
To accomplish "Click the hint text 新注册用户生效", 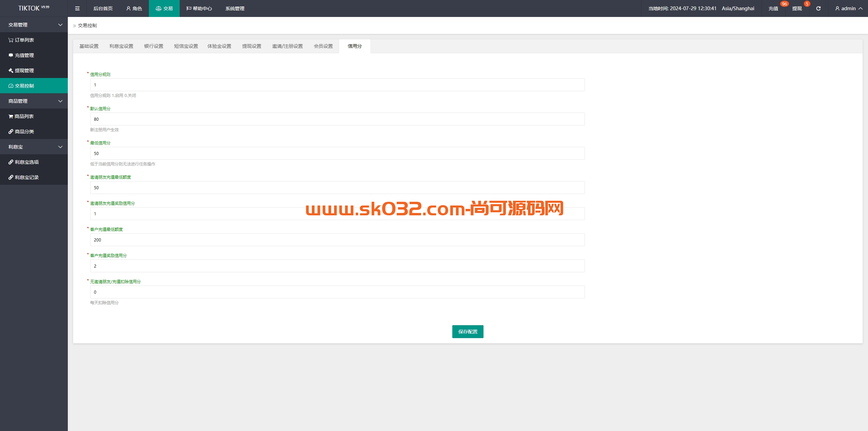I will [x=104, y=130].
